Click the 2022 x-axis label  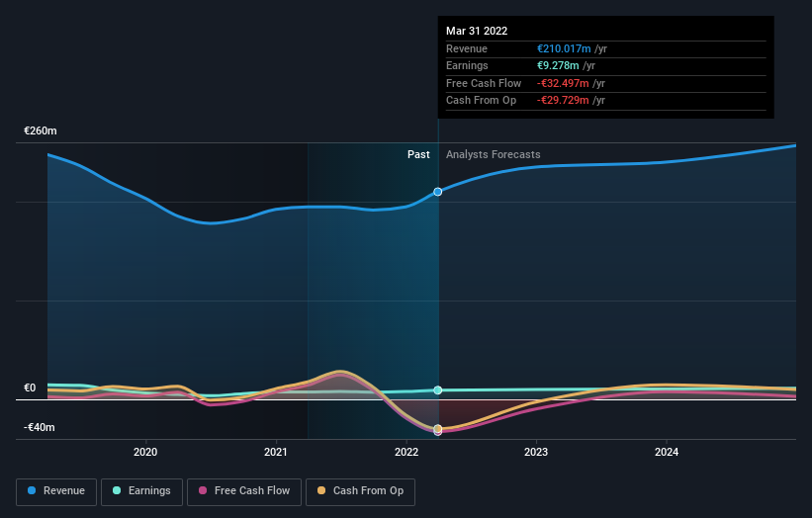[x=406, y=452]
